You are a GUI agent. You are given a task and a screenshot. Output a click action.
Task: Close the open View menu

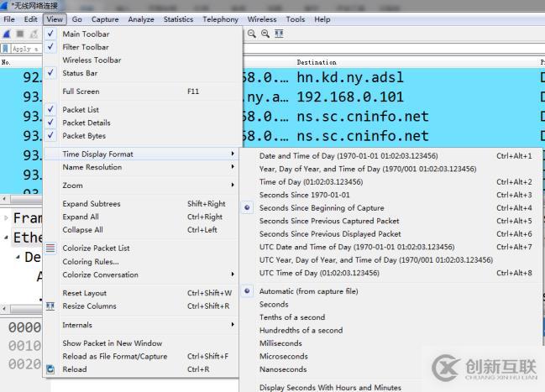(55, 19)
